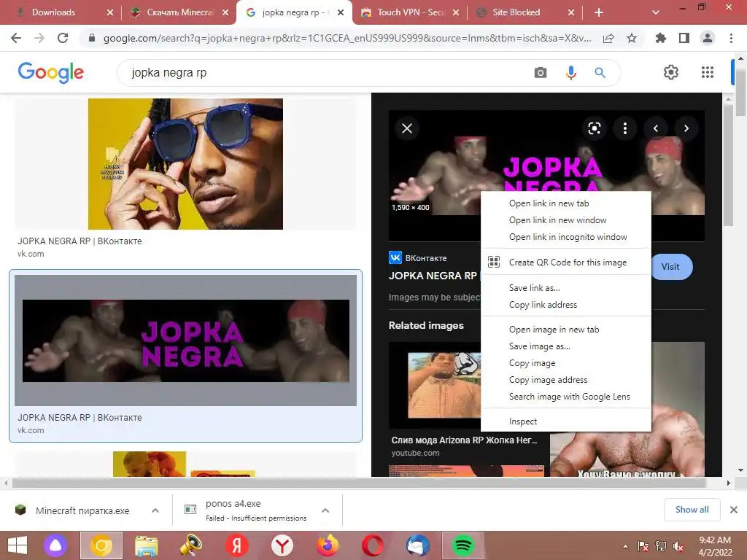
Task: Click the Google logo
Action: [50, 72]
